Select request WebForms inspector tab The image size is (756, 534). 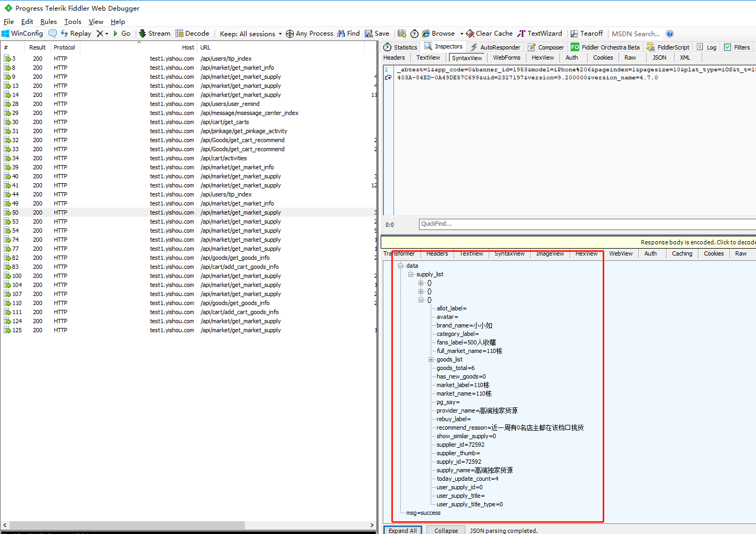coord(507,57)
